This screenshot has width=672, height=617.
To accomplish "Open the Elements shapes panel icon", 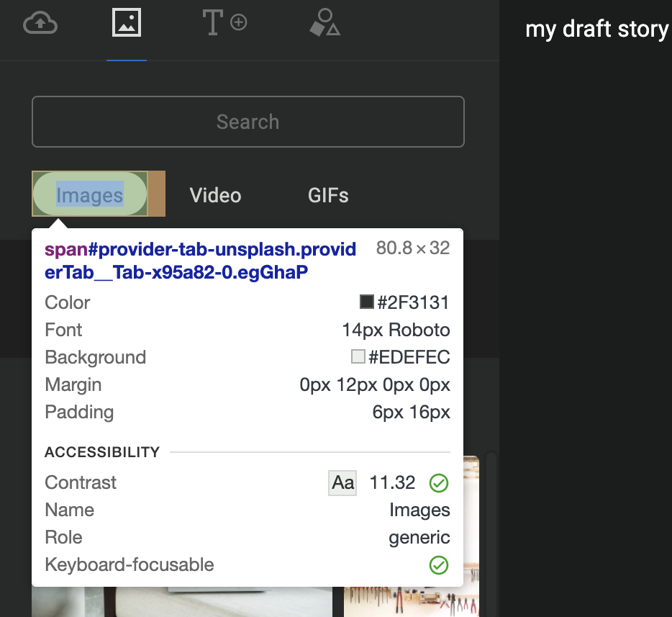I will pyautogui.click(x=324, y=22).
